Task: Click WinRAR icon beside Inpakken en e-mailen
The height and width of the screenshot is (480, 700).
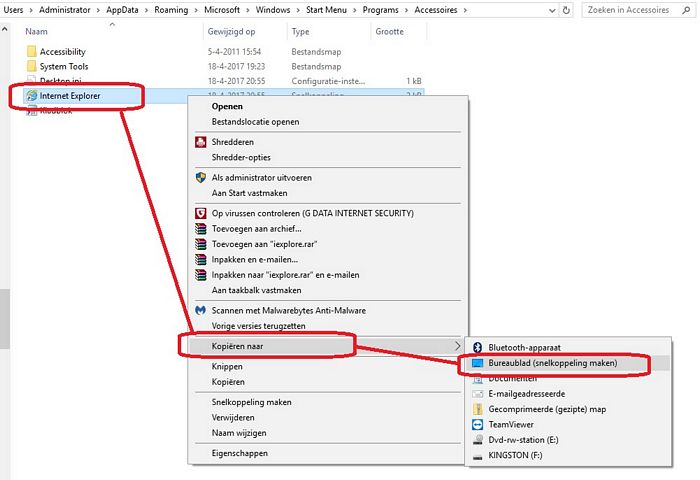Action: (201, 259)
